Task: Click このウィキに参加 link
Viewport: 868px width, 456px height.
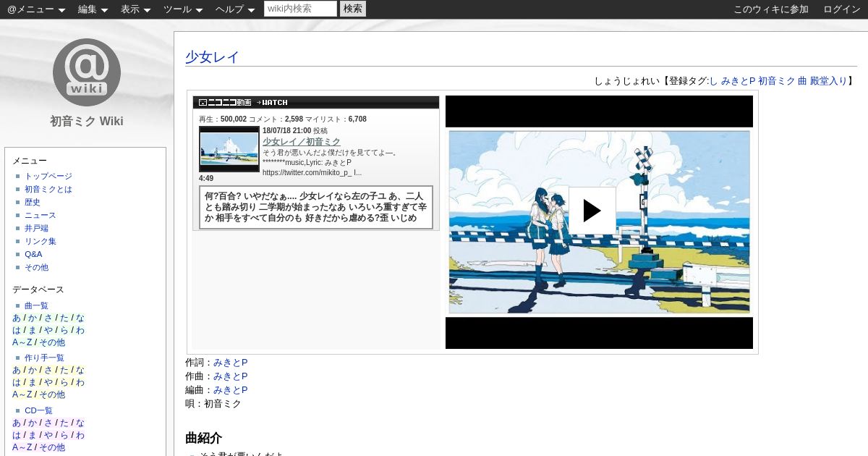Action: pyautogui.click(x=771, y=9)
